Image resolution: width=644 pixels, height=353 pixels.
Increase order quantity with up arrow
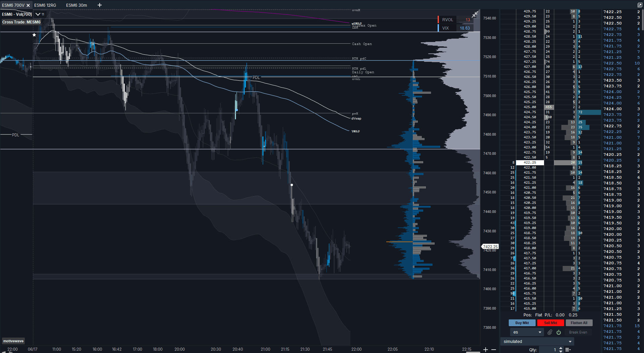(x=560, y=348)
